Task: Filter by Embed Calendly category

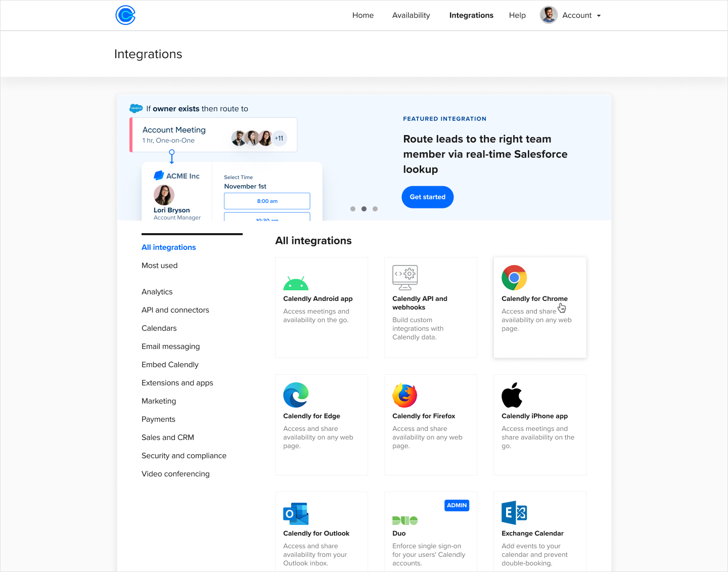Action: (170, 365)
